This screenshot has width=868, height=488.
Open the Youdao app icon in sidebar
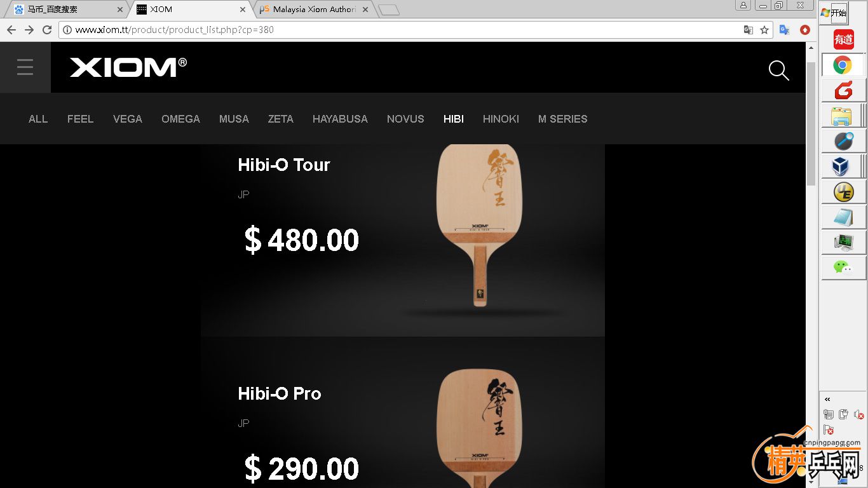pos(843,39)
